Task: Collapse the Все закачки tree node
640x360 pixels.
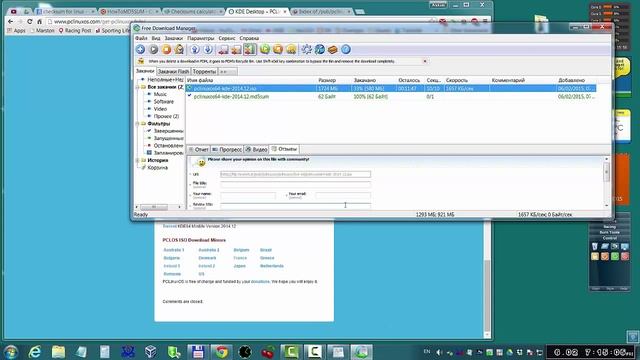Action: 138,87
